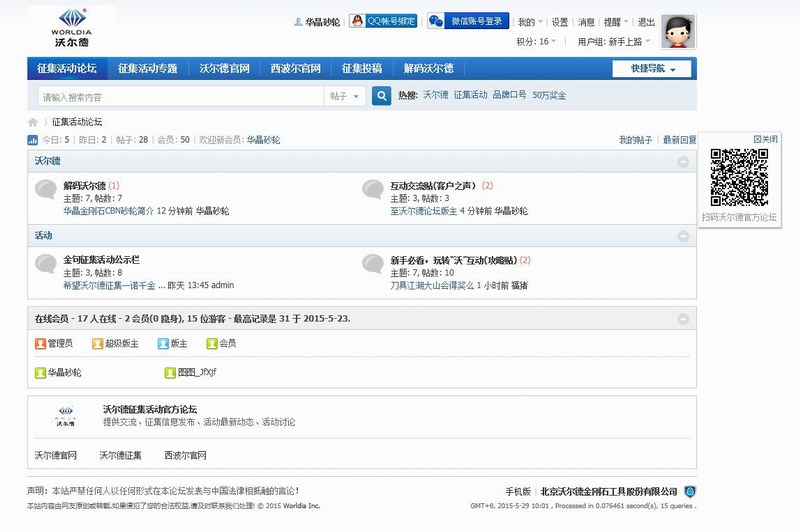This screenshot has height=532, width=800.
Task: Go to home via house icon
Action: (33, 122)
